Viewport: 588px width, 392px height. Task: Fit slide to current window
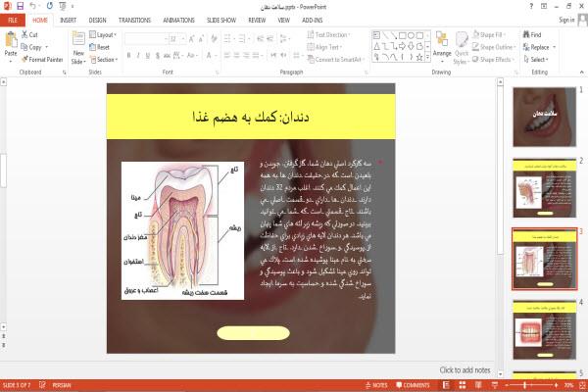[x=582, y=385]
